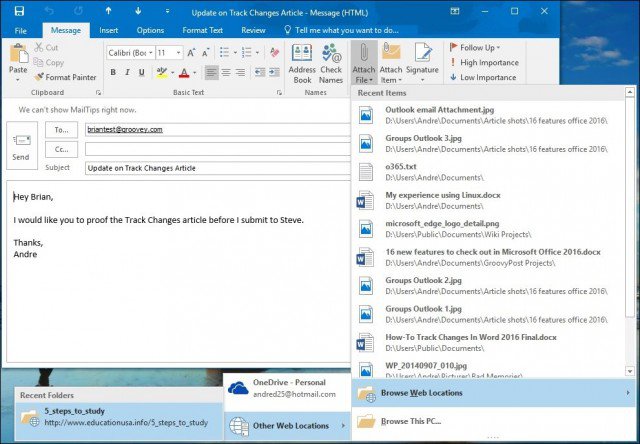This screenshot has height=444, width=640.
Task: Cut the selected text
Action: (x=46, y=47)
